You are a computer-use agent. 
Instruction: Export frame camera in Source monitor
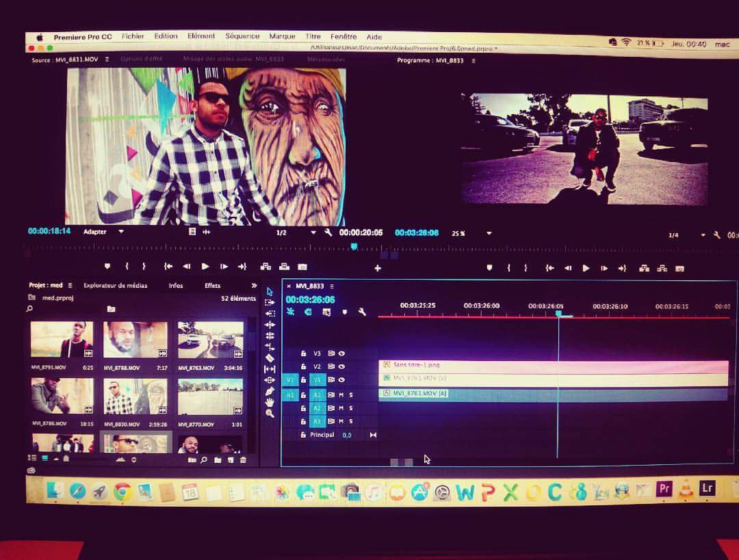click(x=302, y=267)
